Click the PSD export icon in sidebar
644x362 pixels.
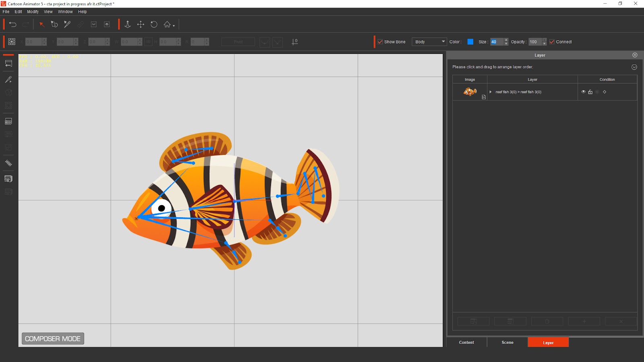[x=8, y=179]
